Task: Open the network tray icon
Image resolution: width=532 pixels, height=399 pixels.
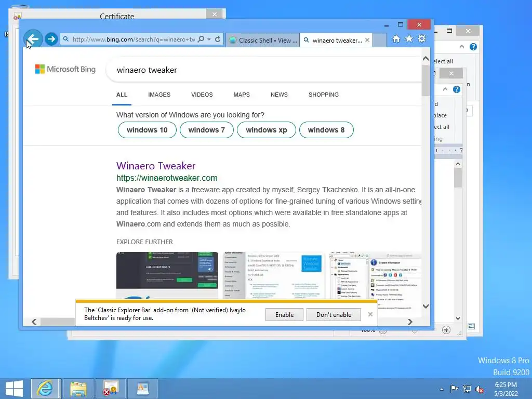Action: [467, 389]
